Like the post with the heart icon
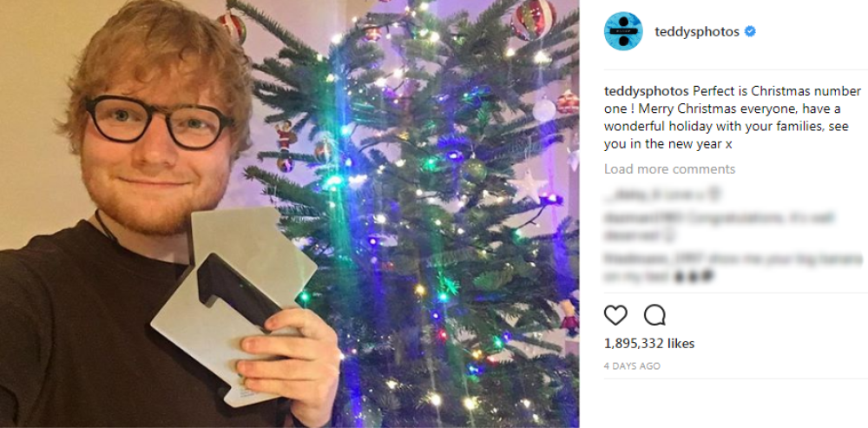This screenshot has width=868, height=428. click(x=615, y=315)
